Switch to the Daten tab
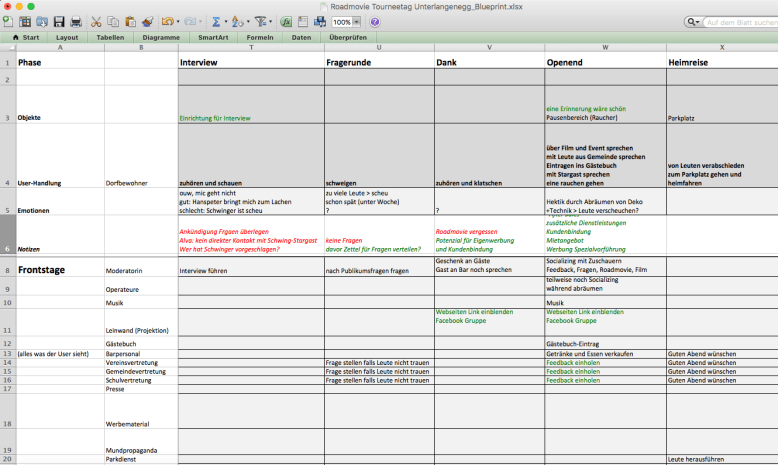Viewport: 778px width, 465px height. coord(301,37)
